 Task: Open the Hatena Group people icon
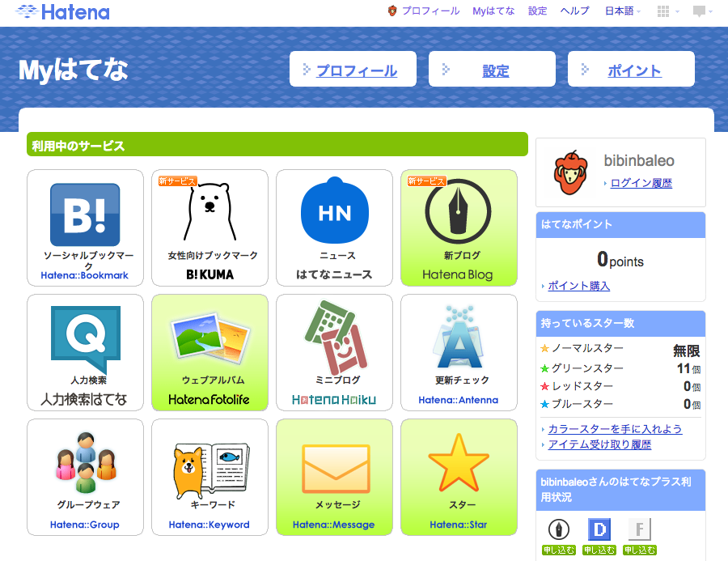click(x=86, y=462)
